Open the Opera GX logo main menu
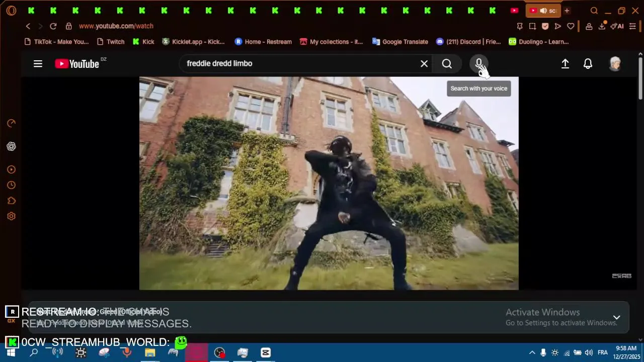The image size is (644, 362). tap(11, 11)
